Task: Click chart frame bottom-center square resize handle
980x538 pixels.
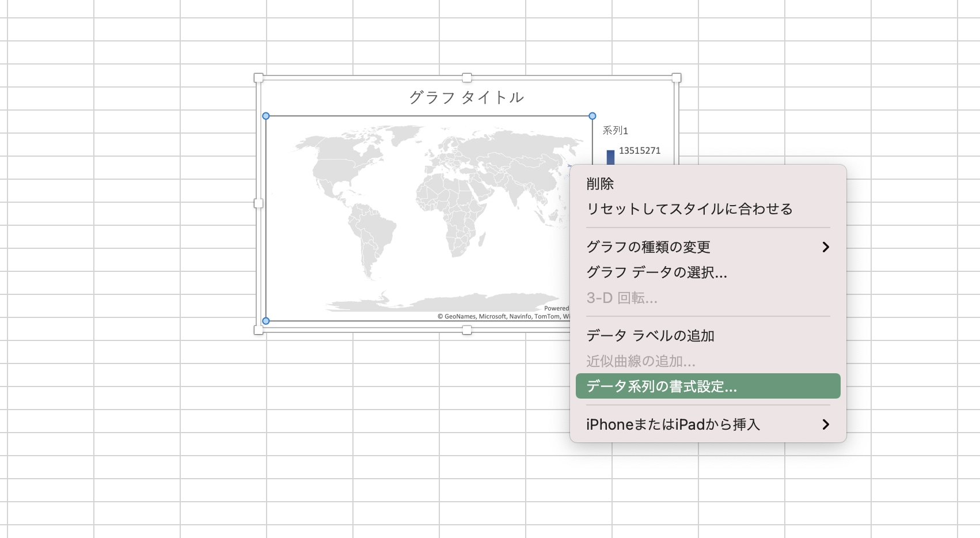Action: (x=467, y=330)
